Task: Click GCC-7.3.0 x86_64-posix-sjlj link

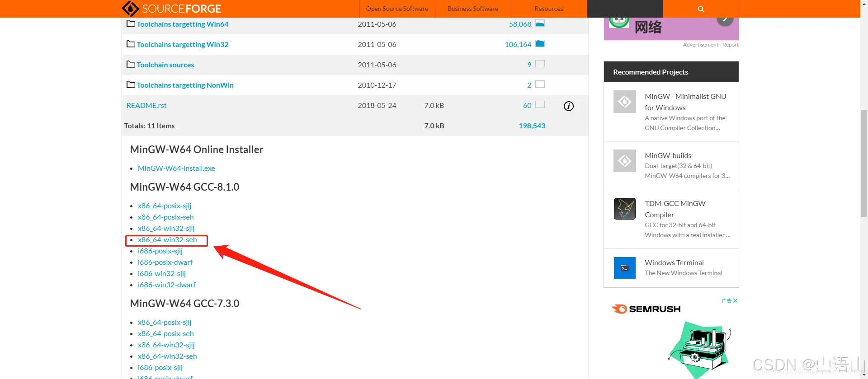Action: [x=165, y=322]
